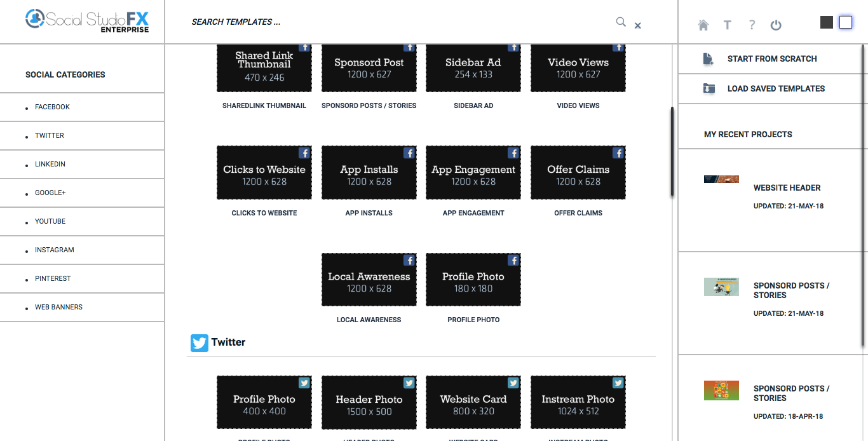Click the SHAREDLINK THUMBNAIL caption
Viewport: 868px width, 441px height.
tap(264, 105)
